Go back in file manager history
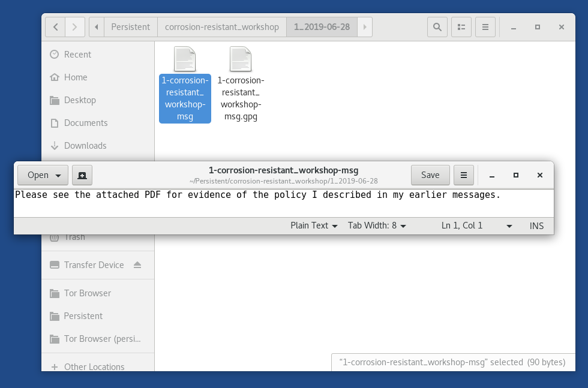This screenshot has width=588, height=388. click(x=55, y=27)
